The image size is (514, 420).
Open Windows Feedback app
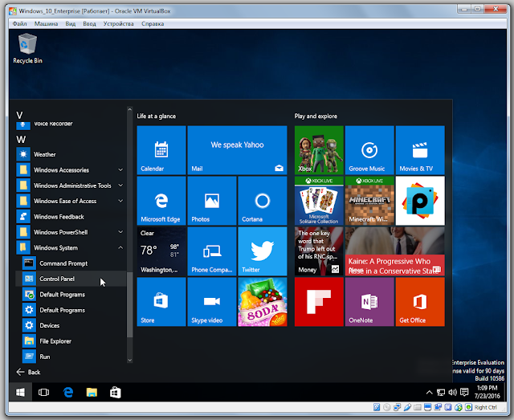point(71,217)
